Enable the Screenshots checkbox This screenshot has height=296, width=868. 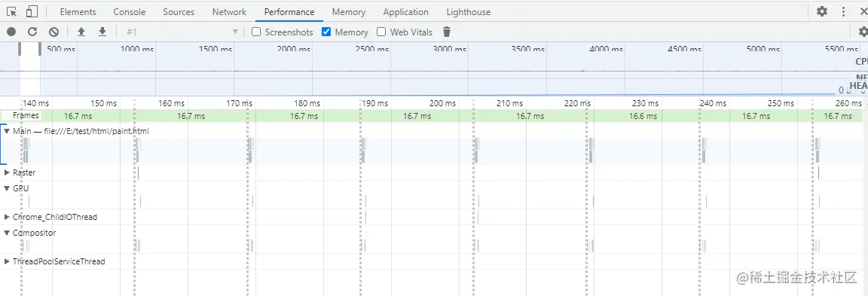point(256,32)
